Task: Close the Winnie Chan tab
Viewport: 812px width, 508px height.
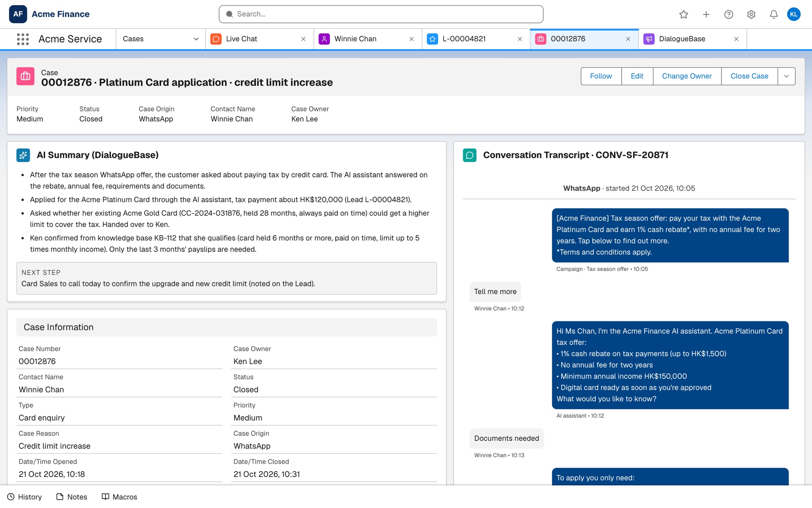Action: [411, 39]
